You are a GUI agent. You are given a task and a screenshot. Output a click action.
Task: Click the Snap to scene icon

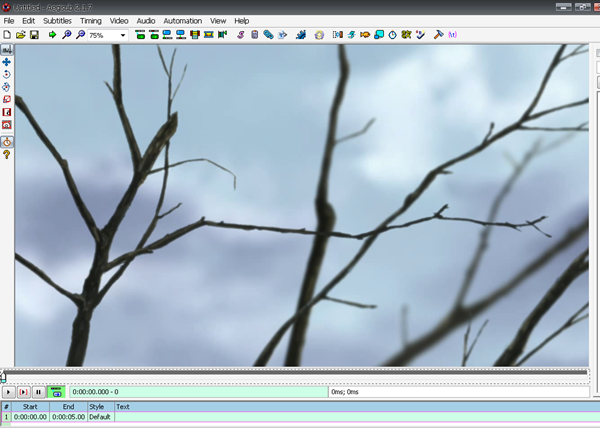point(209,35)
